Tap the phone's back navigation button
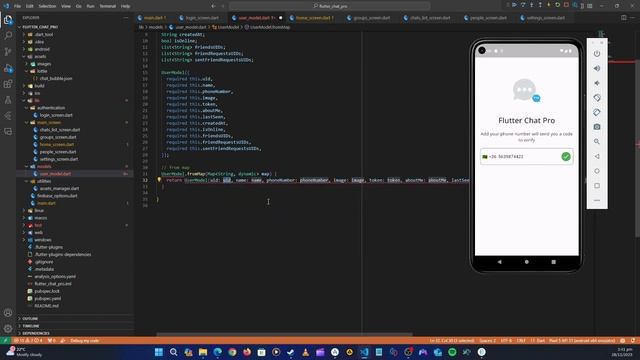 point(500,262)
